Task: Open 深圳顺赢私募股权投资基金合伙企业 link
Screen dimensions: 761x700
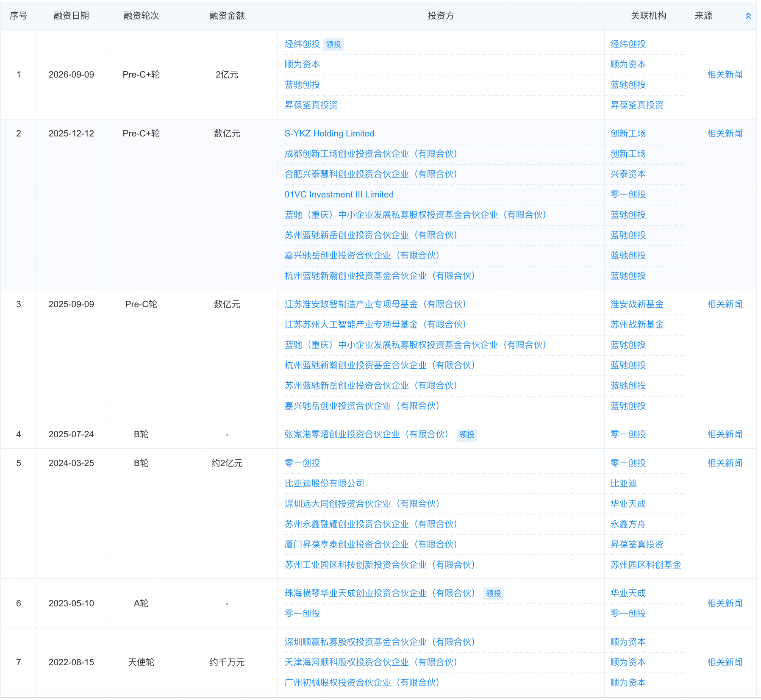Action: [x=380, y=642]
